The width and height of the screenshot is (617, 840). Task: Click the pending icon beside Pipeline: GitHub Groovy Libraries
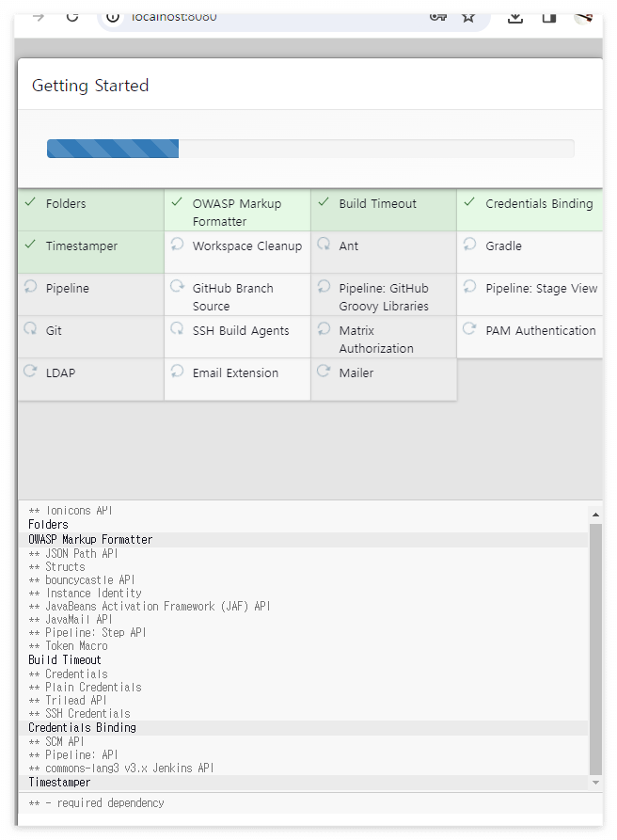coord(324,287)
